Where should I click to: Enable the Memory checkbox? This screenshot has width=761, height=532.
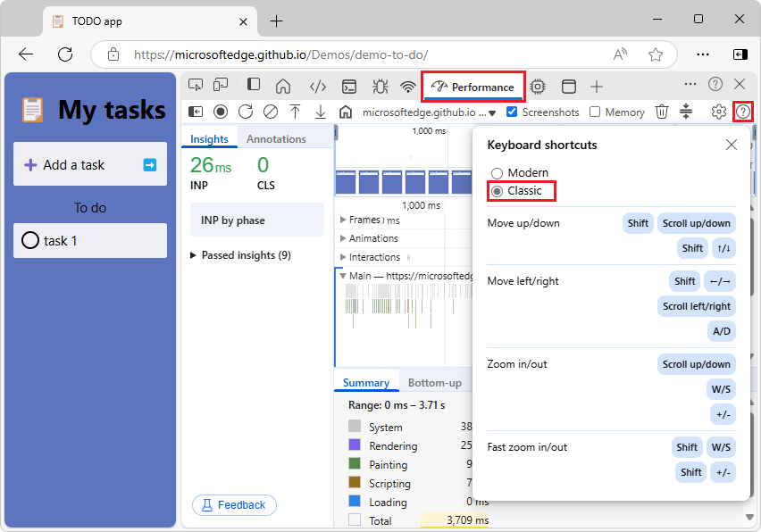(x=595, y=112)
